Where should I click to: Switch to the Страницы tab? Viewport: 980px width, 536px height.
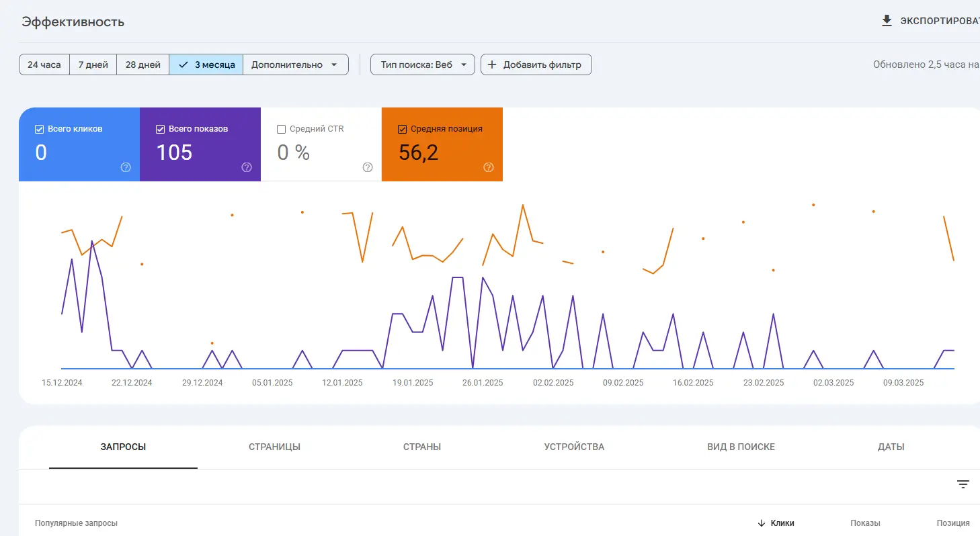tap(274, 447)
